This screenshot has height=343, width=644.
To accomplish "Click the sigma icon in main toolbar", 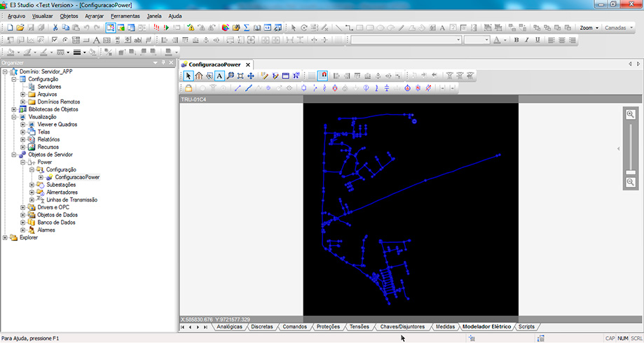I will [x=247, y=27].
